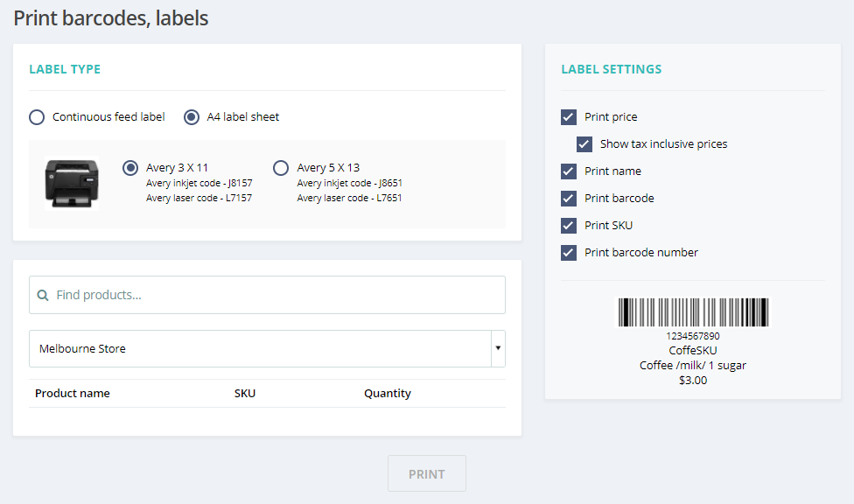Image resolution: width=854 pixels, height=504 pixels.
Task: Click the Product name column header
Action: click(x=73, y=394)
